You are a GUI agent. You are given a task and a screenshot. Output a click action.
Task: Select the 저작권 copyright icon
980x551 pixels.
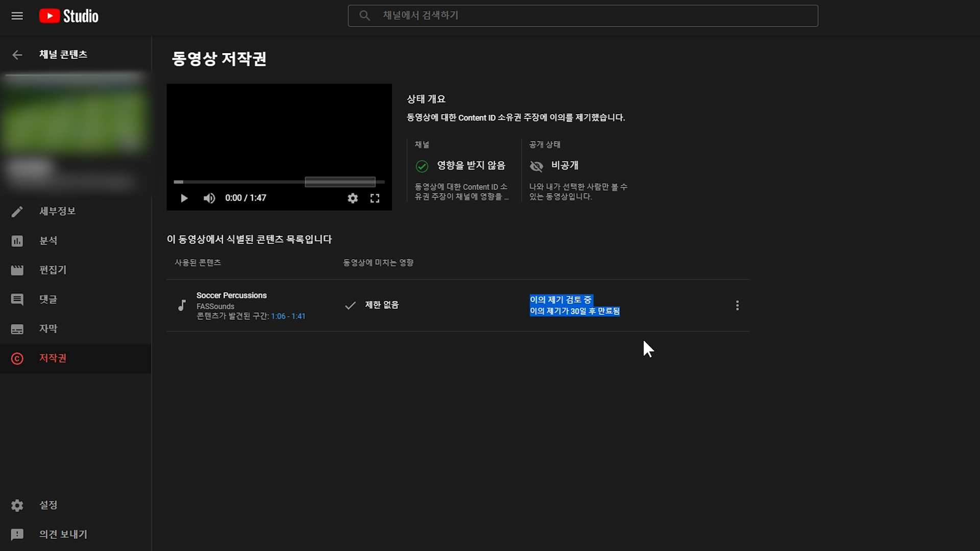coord(17,359)
